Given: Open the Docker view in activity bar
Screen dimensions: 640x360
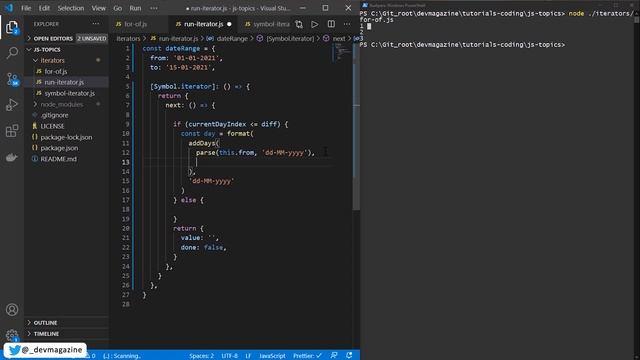Looking at the screenshot, I should click(x=12, y=157).
